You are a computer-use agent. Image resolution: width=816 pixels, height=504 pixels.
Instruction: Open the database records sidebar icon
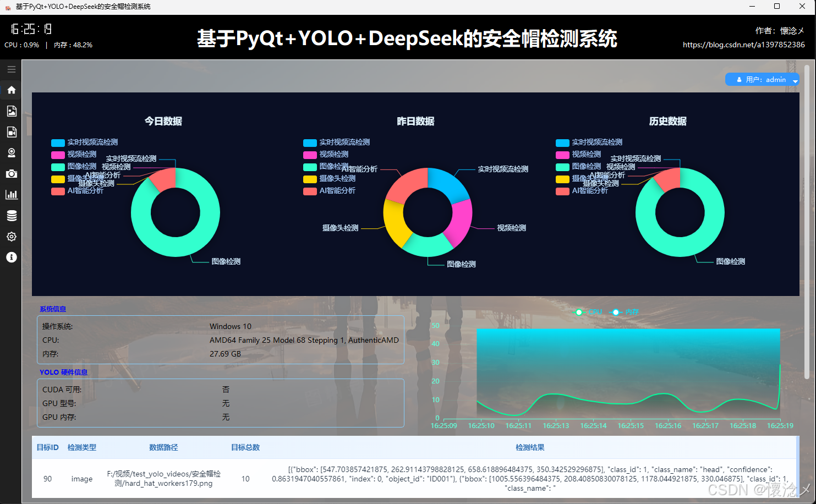pyautogui.click(x=11, y=215)
